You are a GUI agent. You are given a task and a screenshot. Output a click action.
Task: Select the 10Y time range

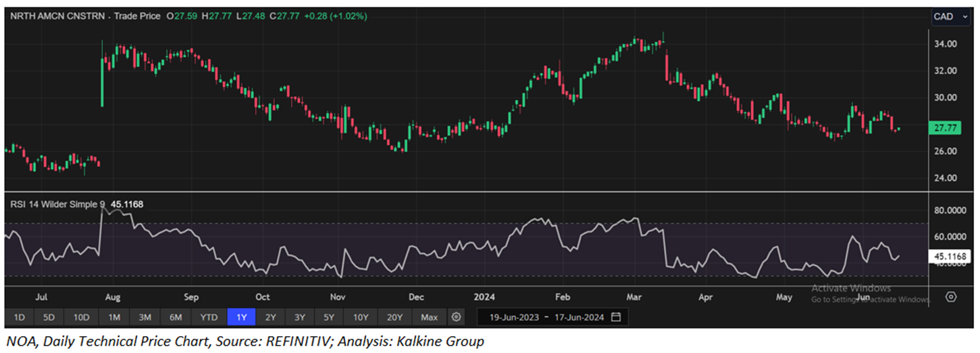(360, 316)
